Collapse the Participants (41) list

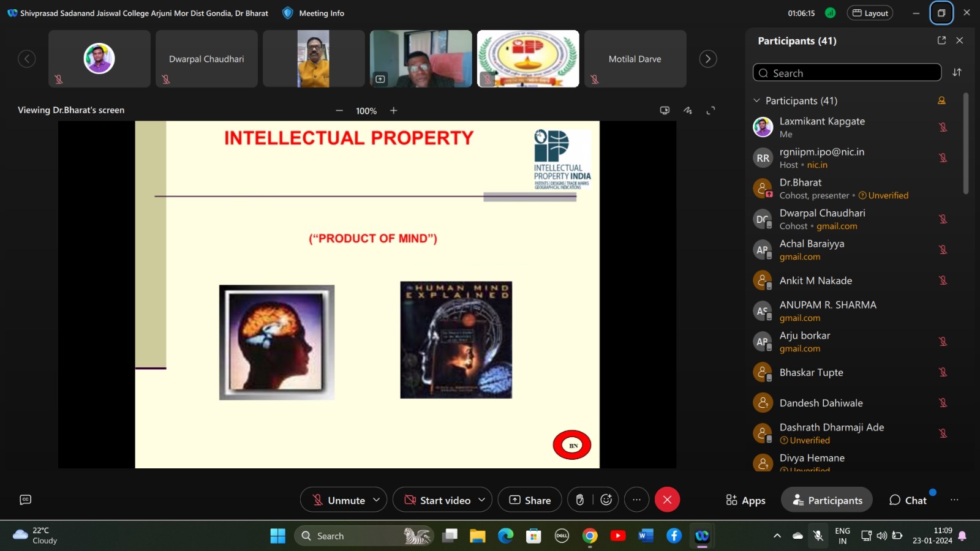coord(757,100)
